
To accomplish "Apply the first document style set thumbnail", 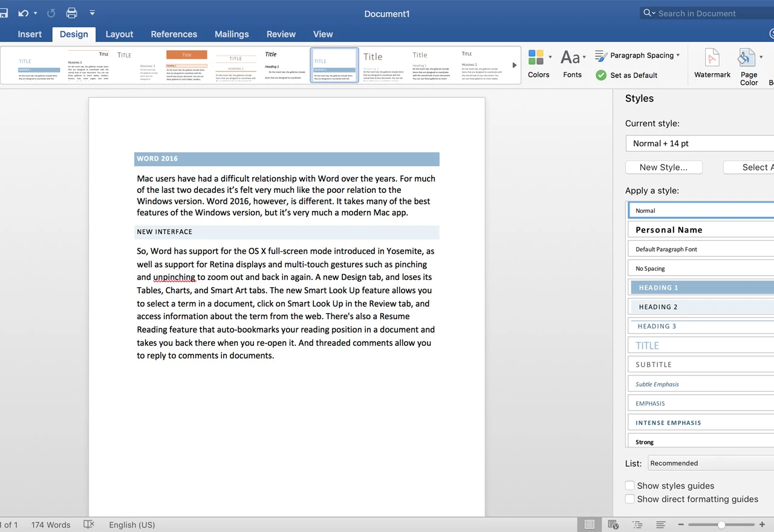I will tap(39, 65).
